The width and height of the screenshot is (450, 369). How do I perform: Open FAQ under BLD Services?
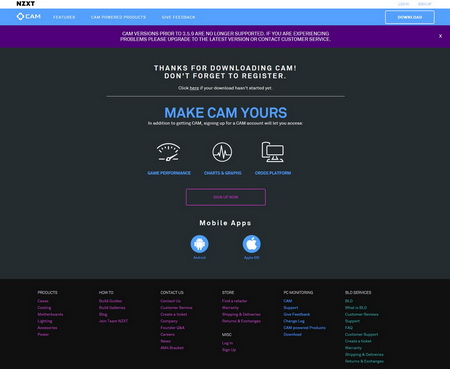[x=349, y=328]
